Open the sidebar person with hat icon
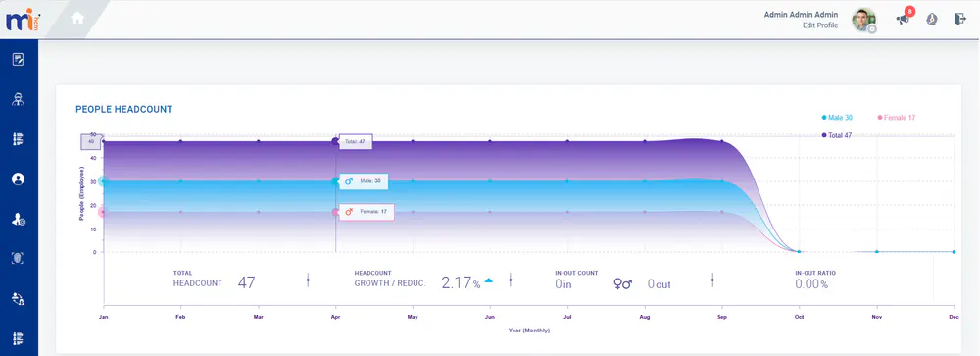The width and height of the screenshot is (980, 356). (18, 99)
